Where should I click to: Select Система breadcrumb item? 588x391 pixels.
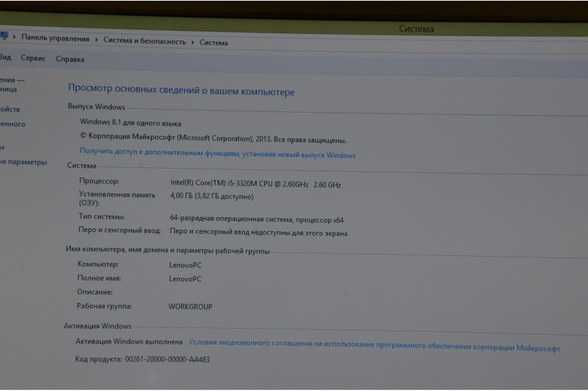click(214, 42)
